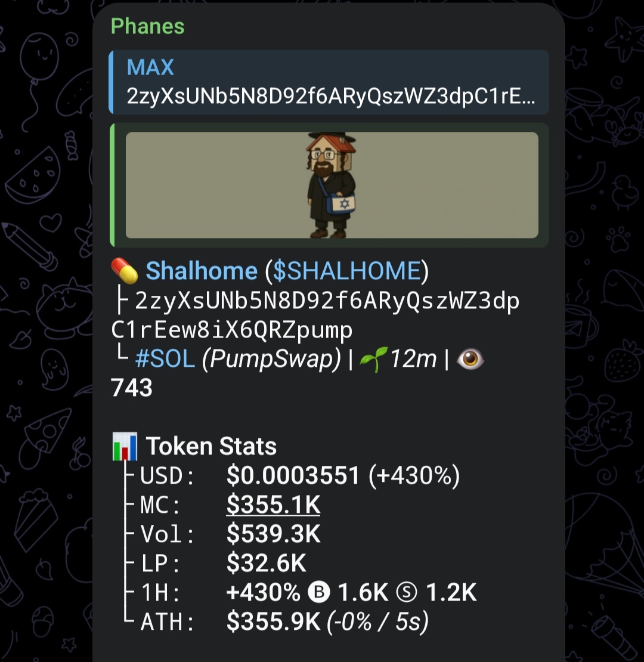Screen dimensions: 644x662
Task: Tap the B buys circle icon
Action: 318,592
